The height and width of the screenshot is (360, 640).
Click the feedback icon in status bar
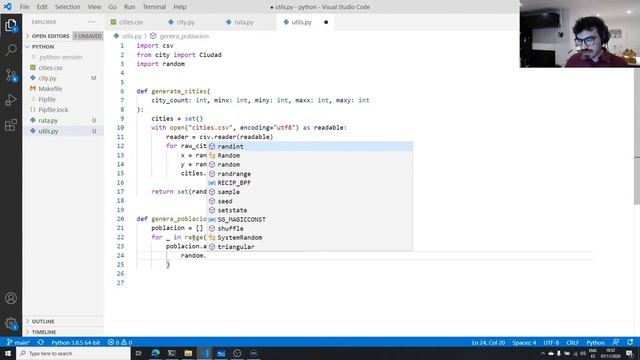(616, 342)
